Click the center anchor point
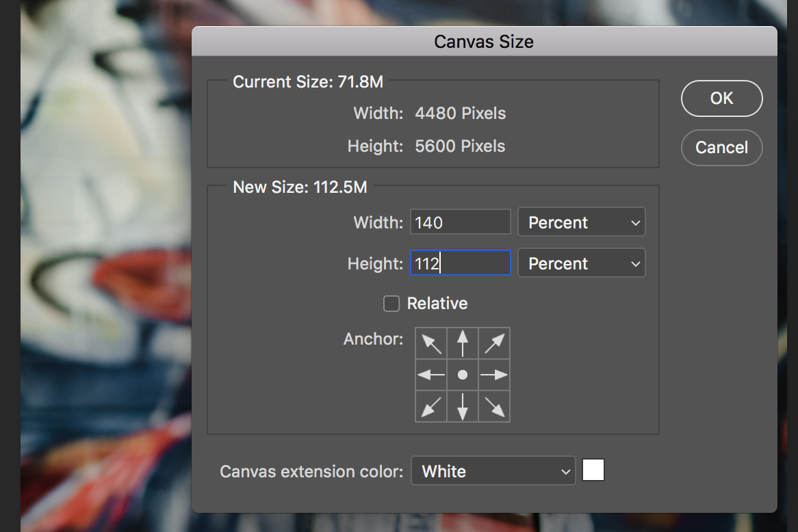The height and width of the screenshot is (532, 798). click(x=463, y=375)
